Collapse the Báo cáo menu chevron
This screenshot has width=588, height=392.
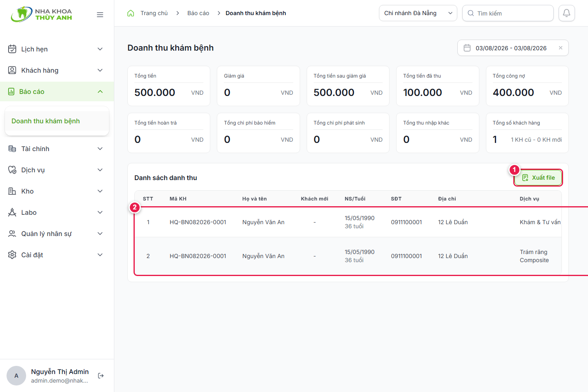[100, 91]
